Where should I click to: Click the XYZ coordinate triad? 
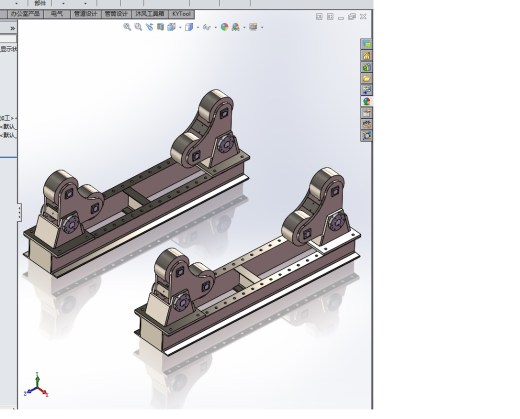(x=37, y=385)
